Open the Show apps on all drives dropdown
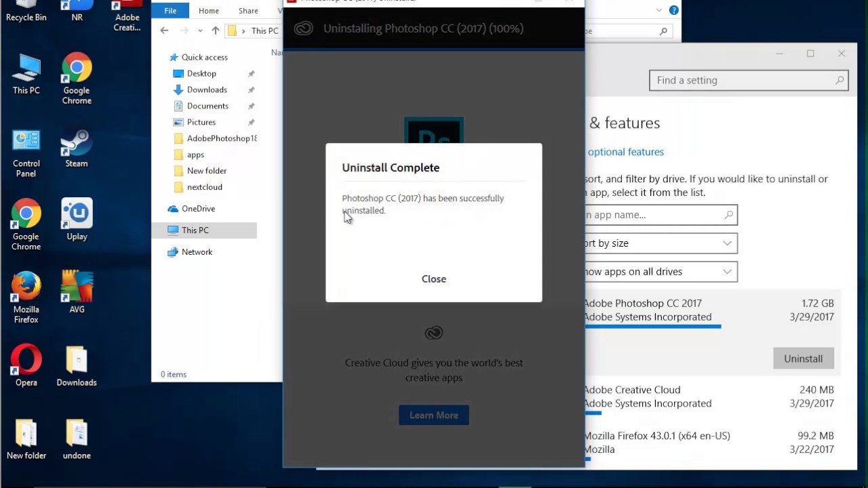 pos(660,272)
